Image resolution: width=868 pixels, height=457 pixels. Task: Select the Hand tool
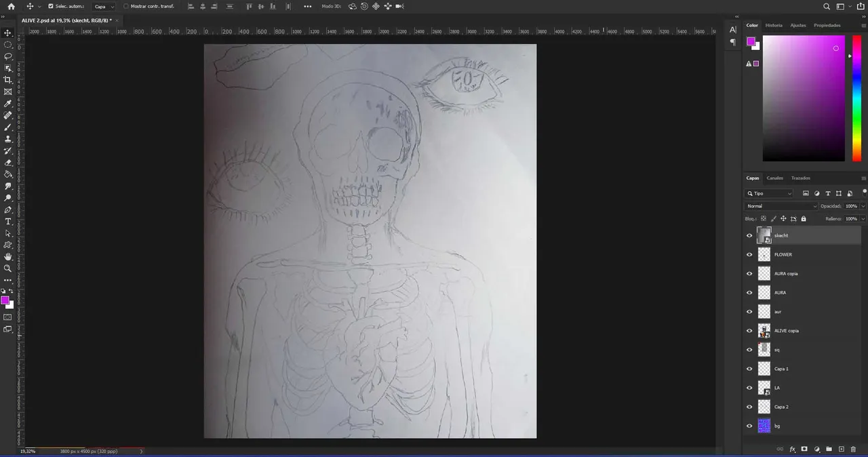pyautogui.click(x=8, y=257)
